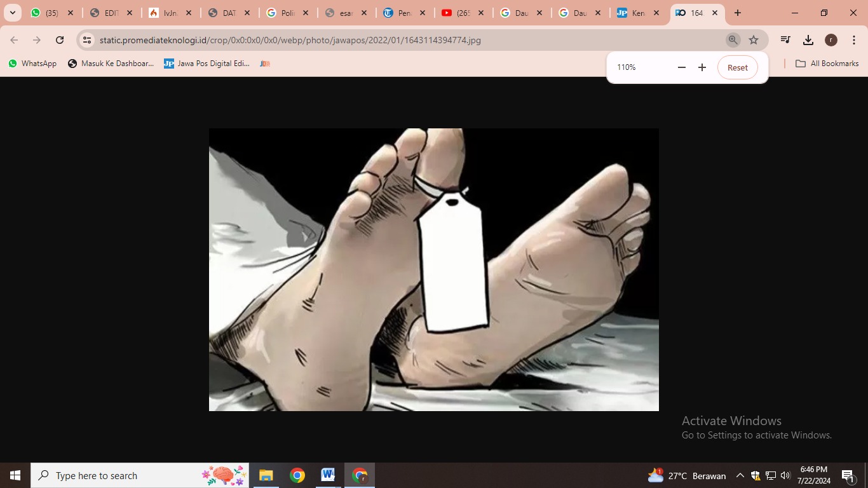
Task: Open File Explorer from the taskbar
Action: 266,475
